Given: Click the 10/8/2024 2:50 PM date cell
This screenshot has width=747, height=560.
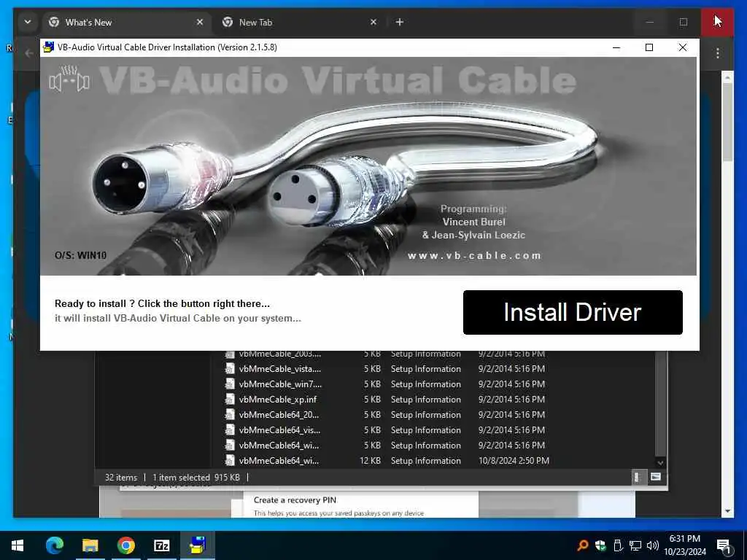Looking at the screenshot, I should click(x=514, y=461).
